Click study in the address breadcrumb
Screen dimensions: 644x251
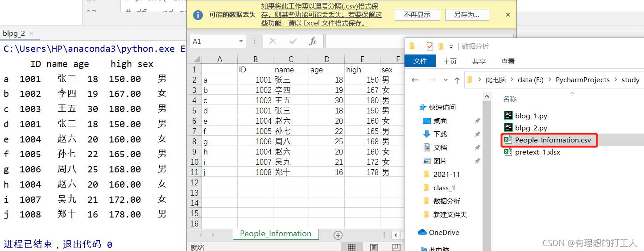tap(631, 80)
